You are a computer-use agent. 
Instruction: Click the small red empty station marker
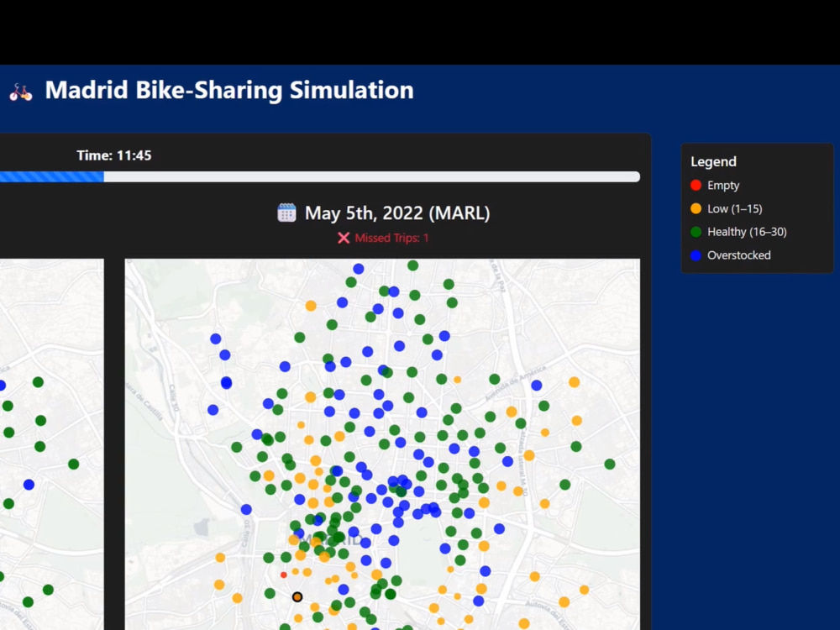click(x=283, y=575)
